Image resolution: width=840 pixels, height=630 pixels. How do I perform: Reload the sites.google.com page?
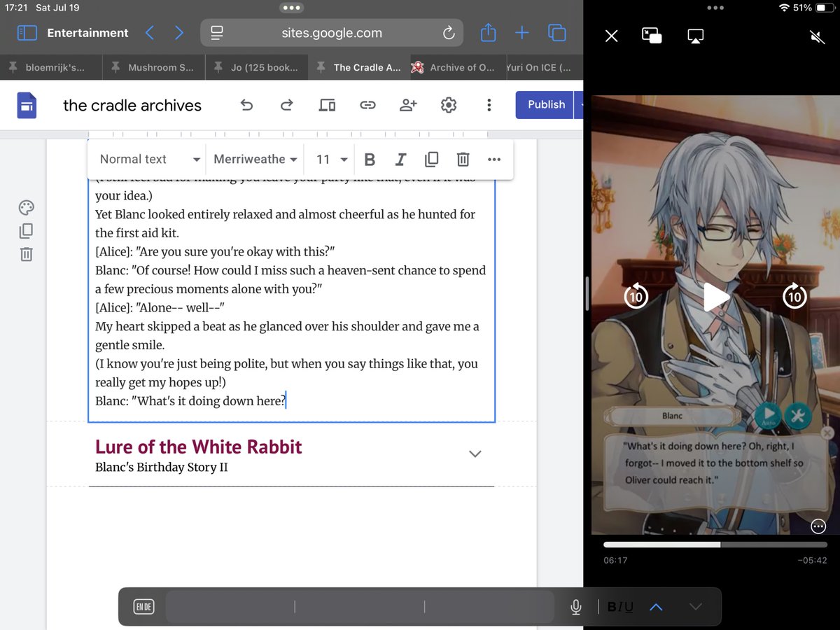pyautogui.click(x=449, y=33)
